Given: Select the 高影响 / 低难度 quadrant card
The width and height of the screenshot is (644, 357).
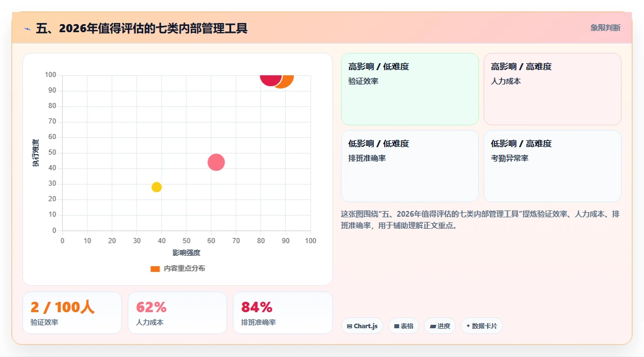Looking at the screenshot, I should 410,89.
